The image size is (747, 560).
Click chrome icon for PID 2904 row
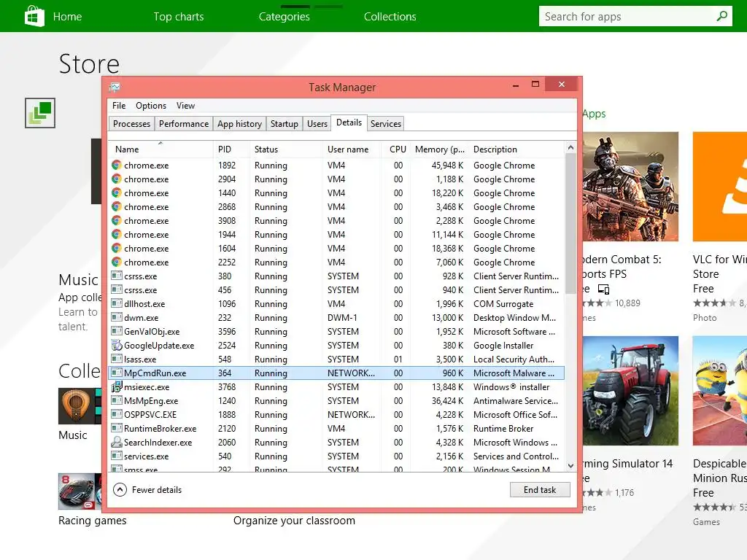[x=116, y=179]
